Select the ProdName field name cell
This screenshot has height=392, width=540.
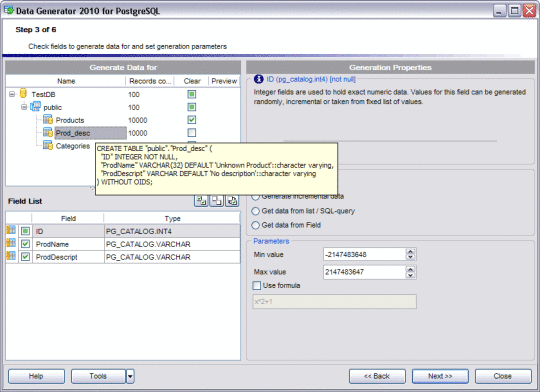tap(68, 244)
